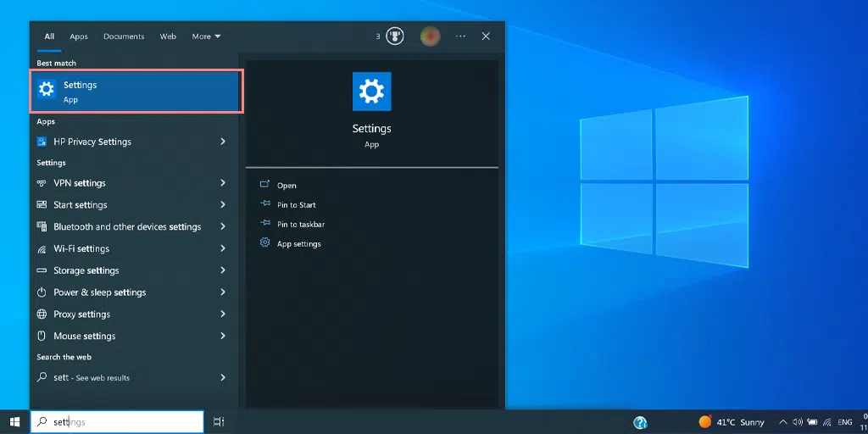Choose App settings action

click(298, 244)
